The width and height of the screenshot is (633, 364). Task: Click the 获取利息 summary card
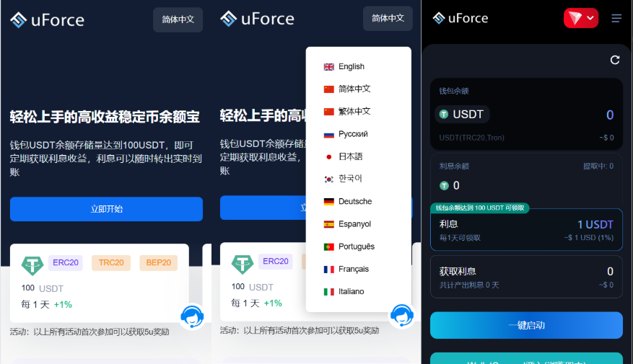pos(526,277)
